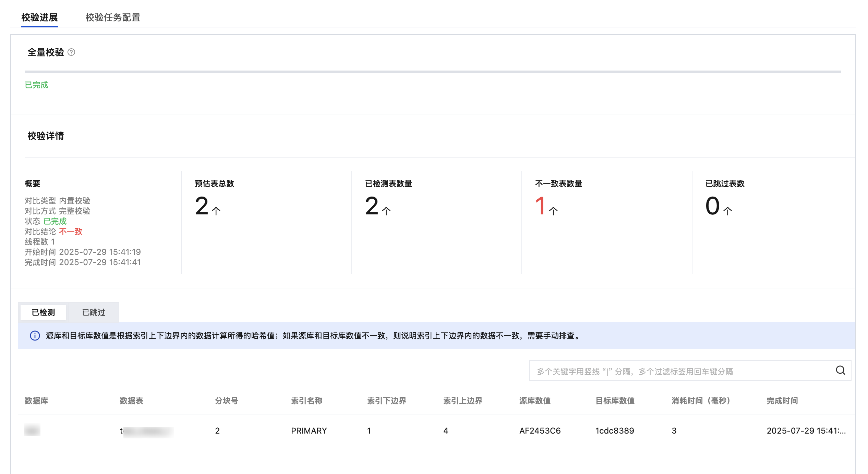
Task: Click the 数据库 column header
Action: point(36,401)
